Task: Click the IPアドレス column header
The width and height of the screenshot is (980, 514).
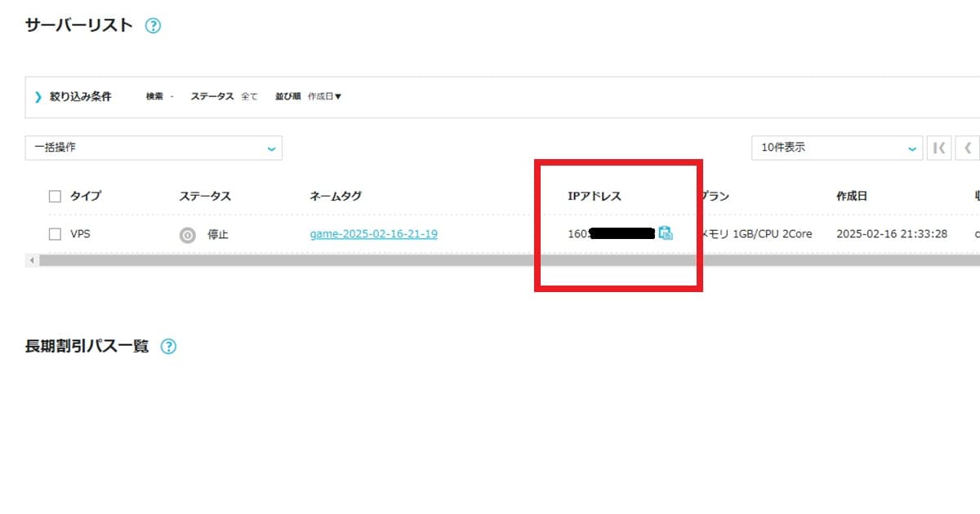Action: (x=595, y=196)
